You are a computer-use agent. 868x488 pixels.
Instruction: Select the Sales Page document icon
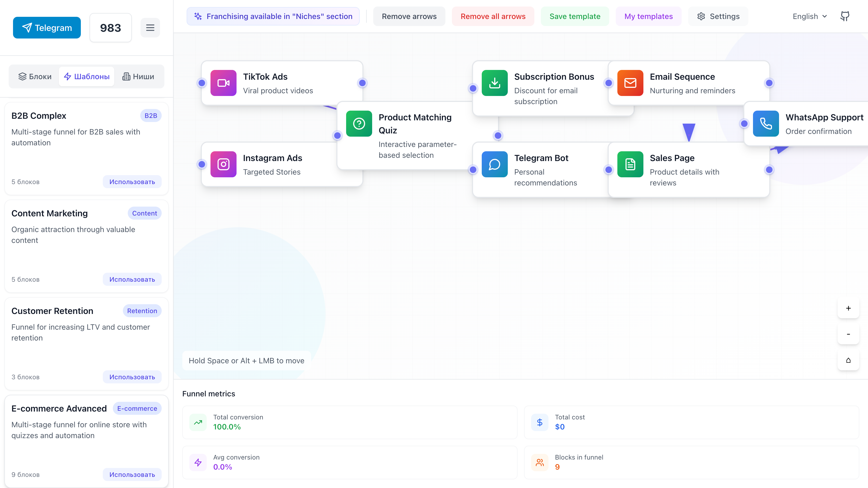(630, 164)
